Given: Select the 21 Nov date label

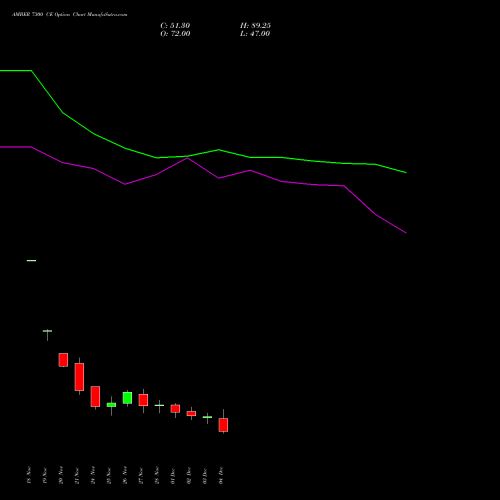Looking at the screenshot, I should point(77,475).
